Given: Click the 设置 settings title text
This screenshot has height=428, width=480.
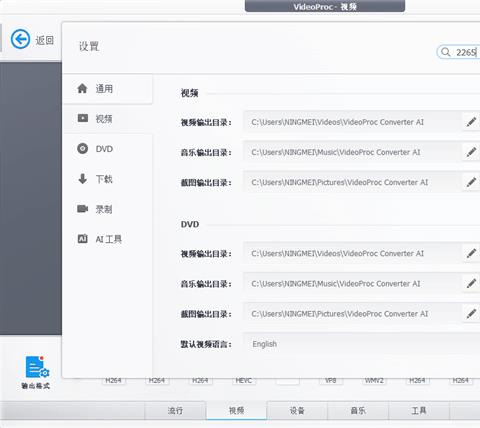Looking at the screenshot, I should pos(89,46).
